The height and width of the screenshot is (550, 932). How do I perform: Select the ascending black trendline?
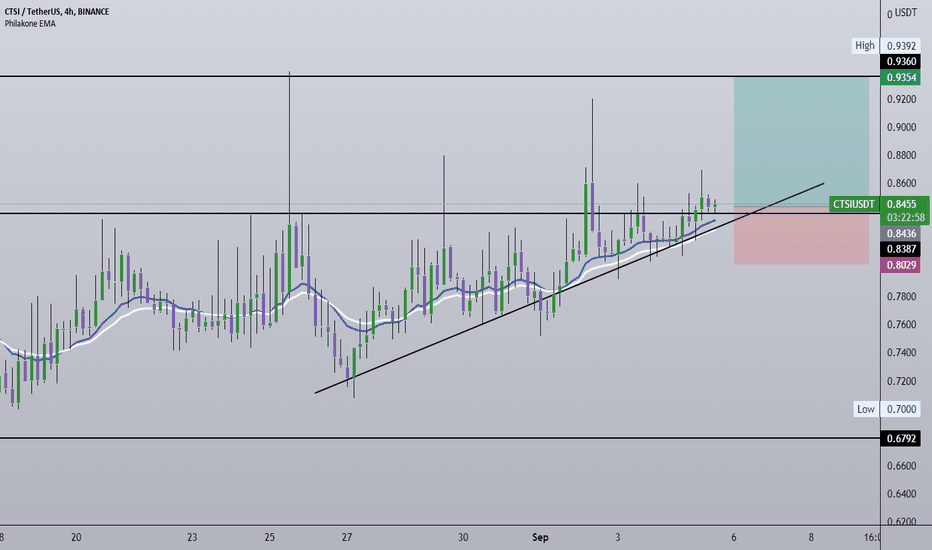pos(569,288)
